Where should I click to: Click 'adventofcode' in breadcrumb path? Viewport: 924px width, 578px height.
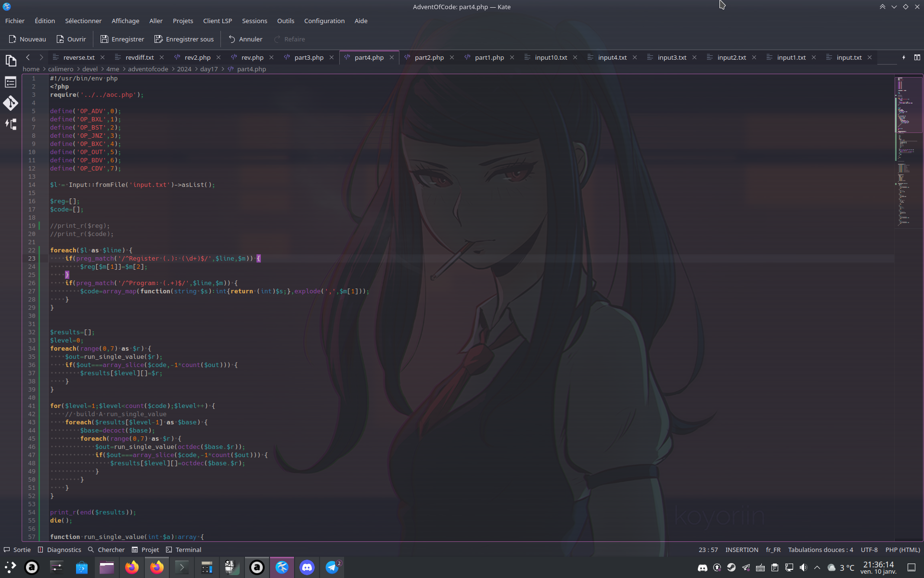click(x=148, y=69)
